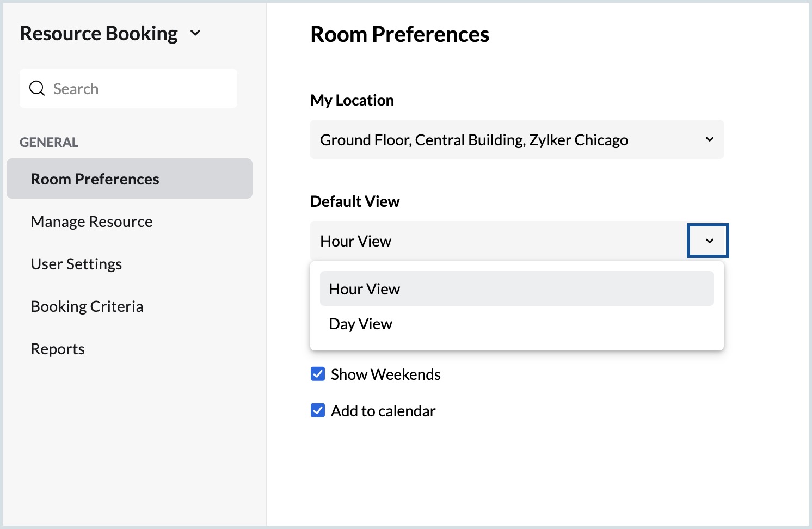812x529 pixels.
Task: Click the chevron next to Resource Booking
Action: point(195,33)
